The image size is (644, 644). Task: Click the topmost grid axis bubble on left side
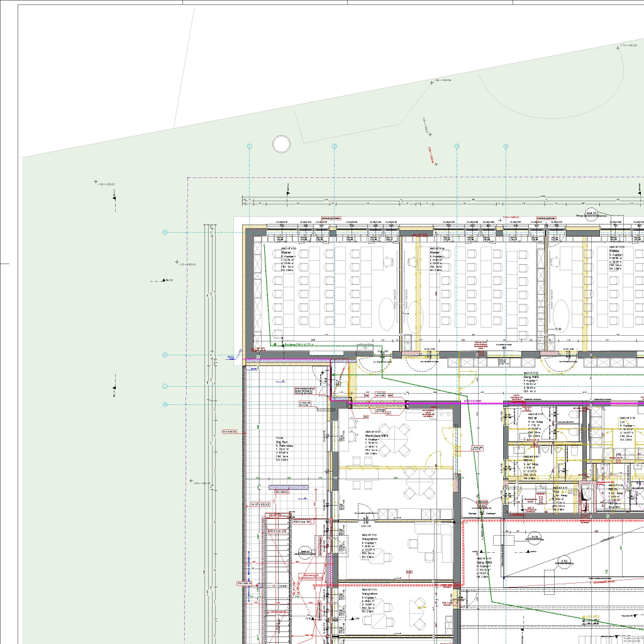click(x=165, y=233)
